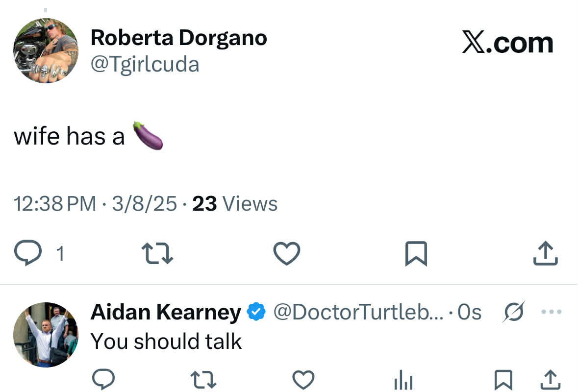Open the Roberta Dorgano profile name
The width and height of the screenshot is (578, 392).
178,38
